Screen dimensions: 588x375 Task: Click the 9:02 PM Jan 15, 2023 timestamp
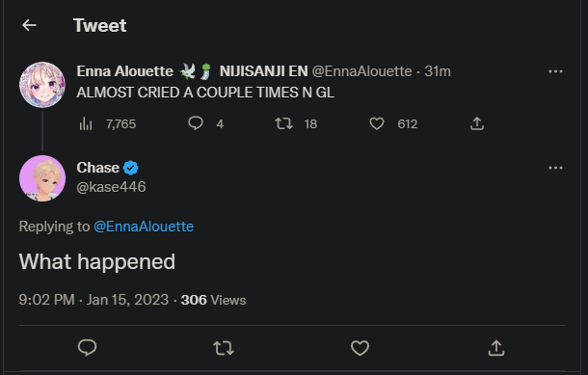[x=94, y=300]
